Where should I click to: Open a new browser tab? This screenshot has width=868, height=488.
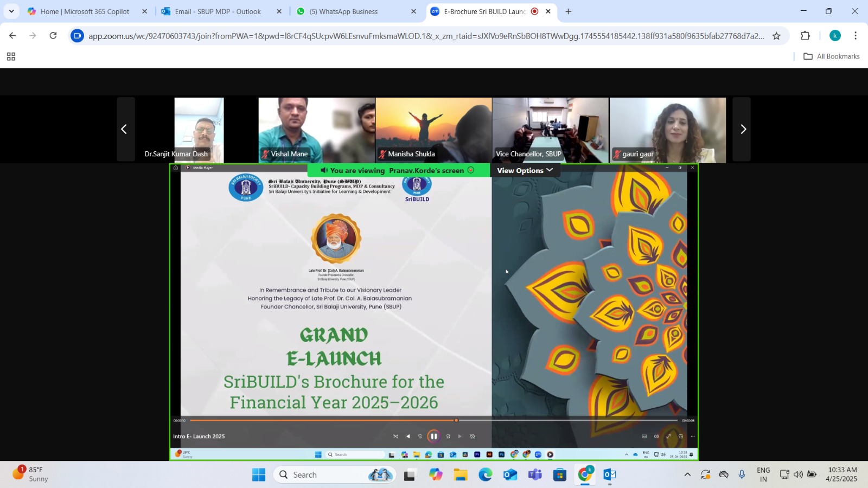[x=569, y=11]
